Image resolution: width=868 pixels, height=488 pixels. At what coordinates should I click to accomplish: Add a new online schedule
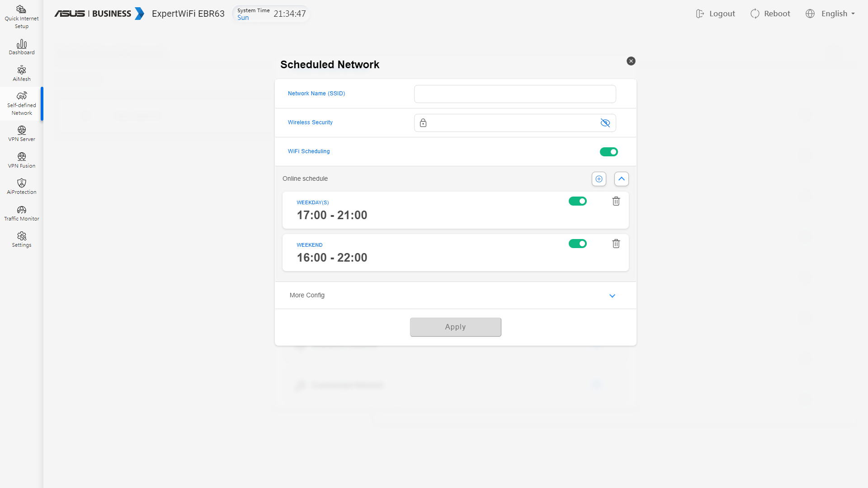599,179
